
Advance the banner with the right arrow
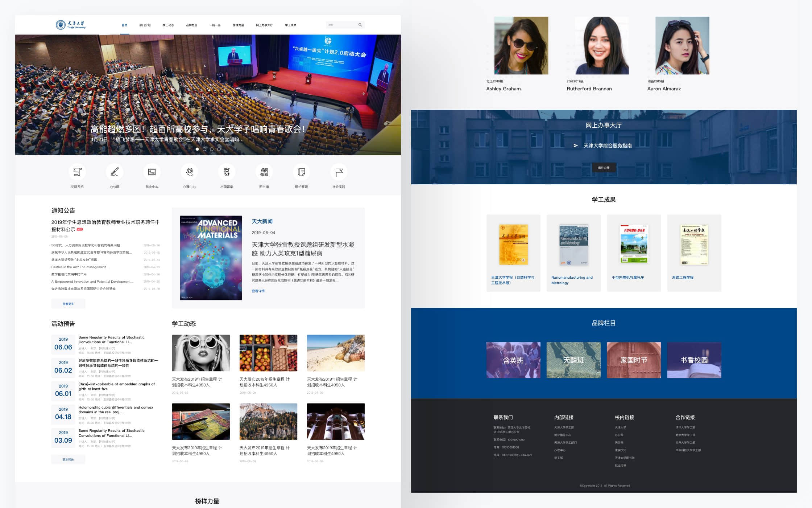coord(363,94)
